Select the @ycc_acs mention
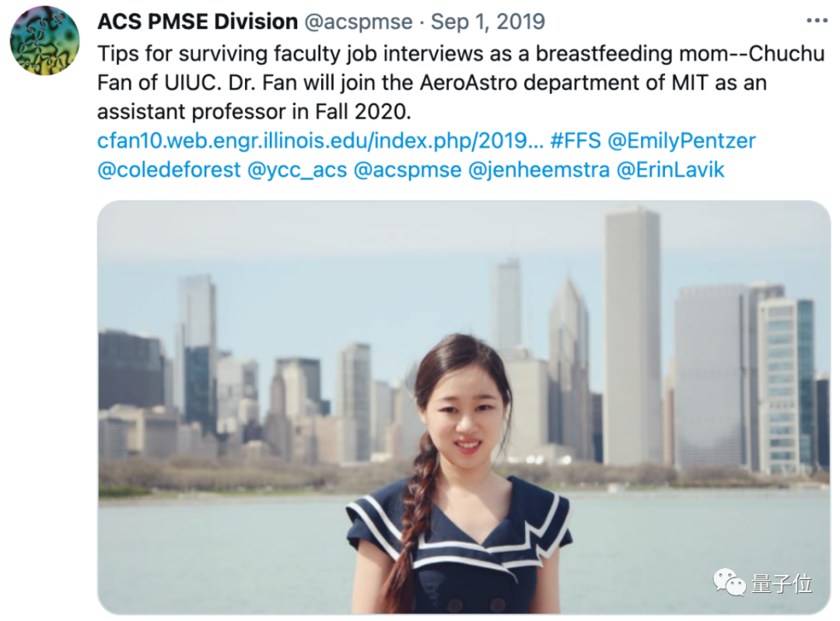 (296, 170)
